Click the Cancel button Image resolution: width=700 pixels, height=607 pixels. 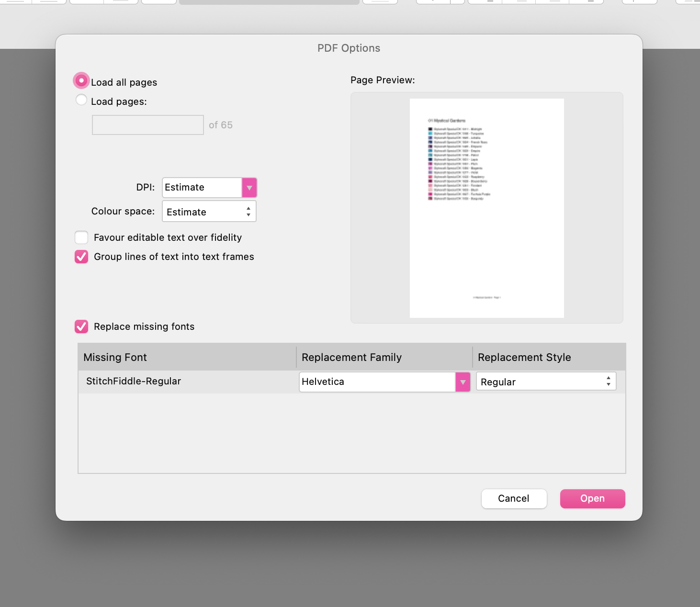[x=514, y=499]
